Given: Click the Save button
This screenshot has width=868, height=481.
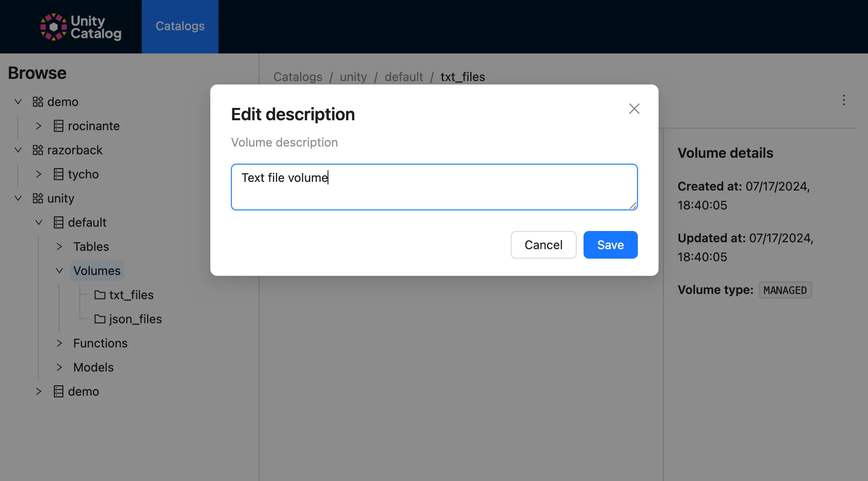Looking at the screenshot, I should point(610,245).
